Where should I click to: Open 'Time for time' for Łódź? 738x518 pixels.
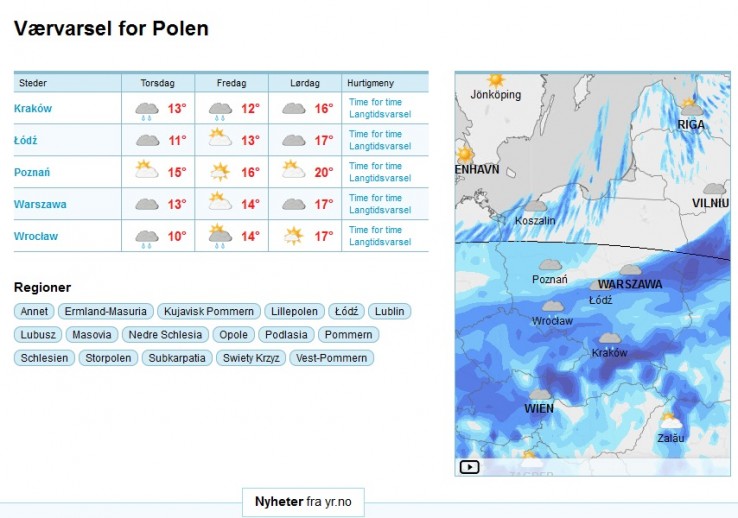pos(375,134)
